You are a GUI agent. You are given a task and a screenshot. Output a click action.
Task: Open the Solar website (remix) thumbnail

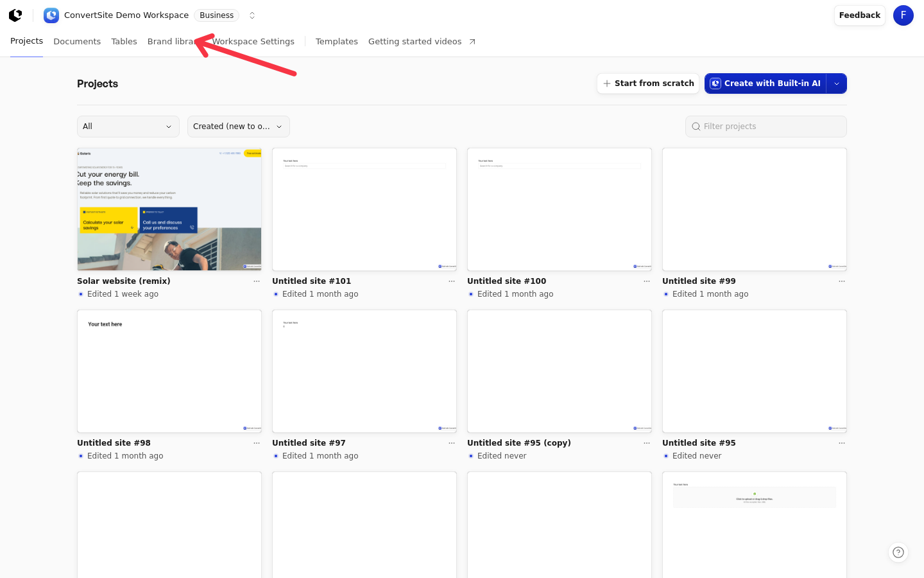[169, 209]
